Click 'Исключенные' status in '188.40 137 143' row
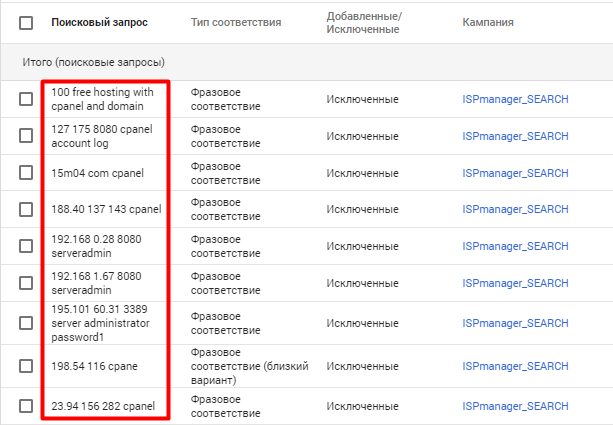Image resolution: width=613 pixels, height=425 pixels. click(362, 210)
